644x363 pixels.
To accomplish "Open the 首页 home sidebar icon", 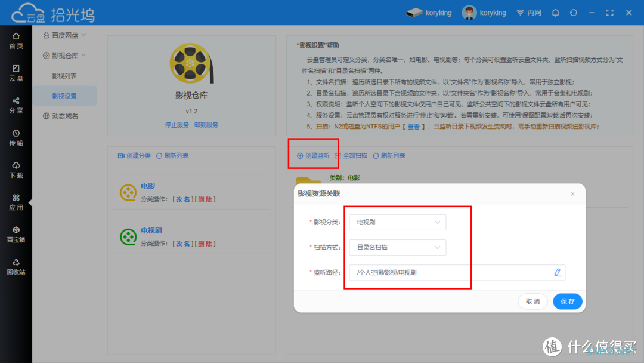I will (16, 41).
